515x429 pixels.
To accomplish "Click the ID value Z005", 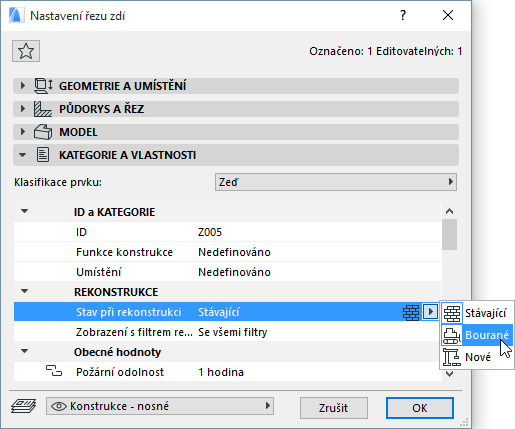I will 210,232.
